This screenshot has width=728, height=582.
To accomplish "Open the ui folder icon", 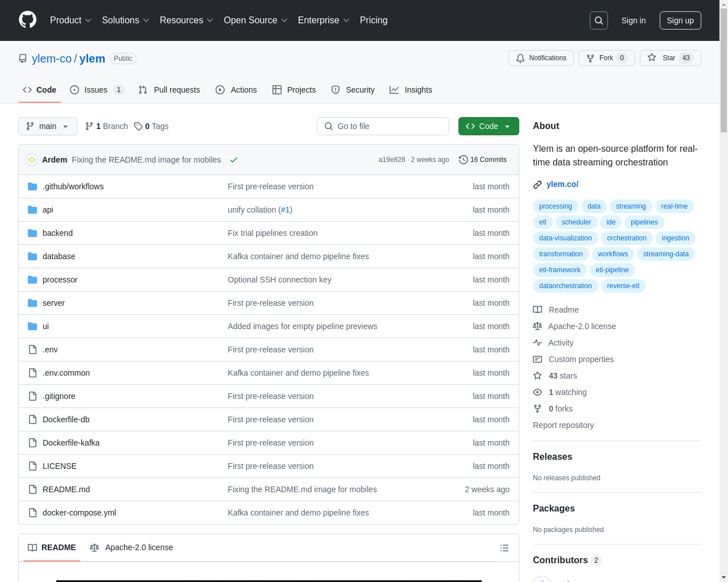I will click(x=32, y=326).
